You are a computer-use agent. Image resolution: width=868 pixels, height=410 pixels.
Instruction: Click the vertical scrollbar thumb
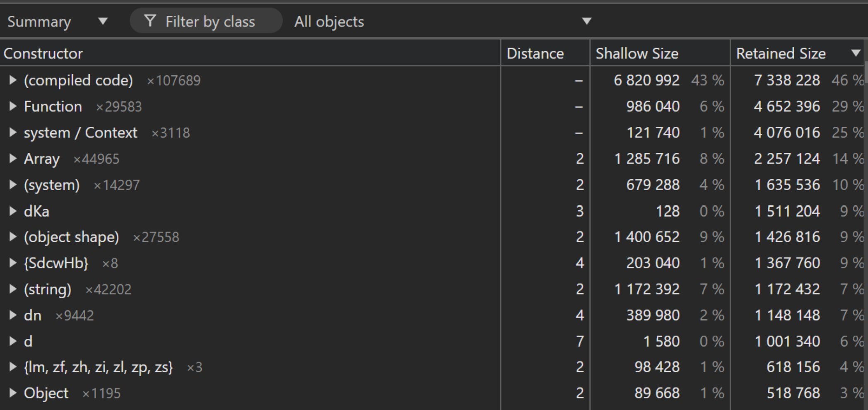pos(866,71)
